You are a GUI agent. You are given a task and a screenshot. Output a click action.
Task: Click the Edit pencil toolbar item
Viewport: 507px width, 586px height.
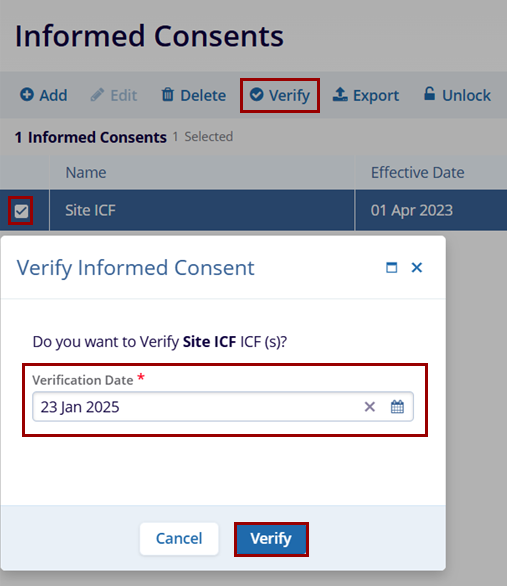point(114,95)
